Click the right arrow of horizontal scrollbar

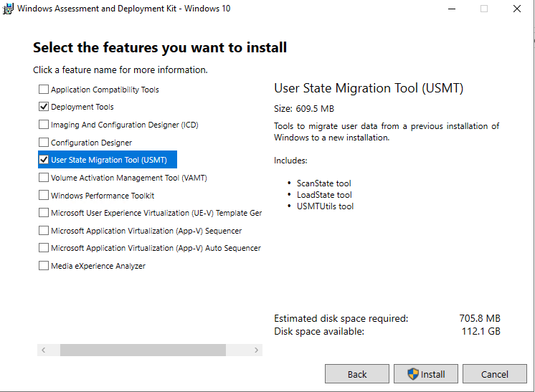[x=256, y=350]
